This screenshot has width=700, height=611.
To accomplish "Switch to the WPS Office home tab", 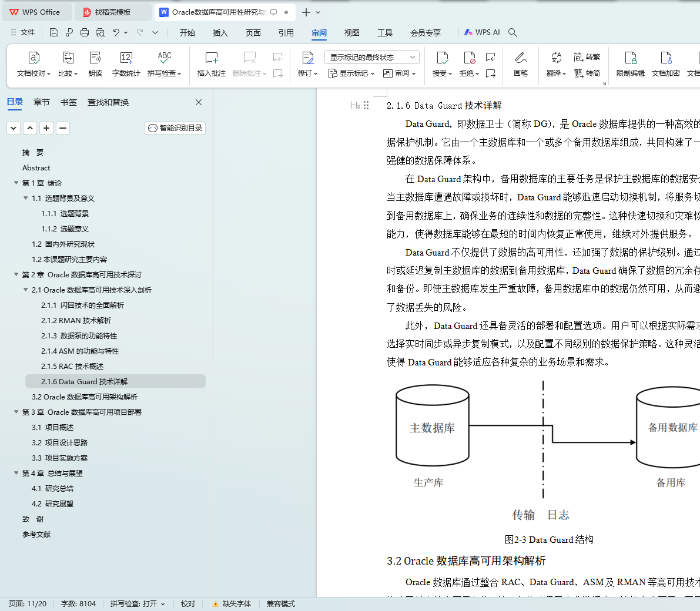I will coord(36,12).
